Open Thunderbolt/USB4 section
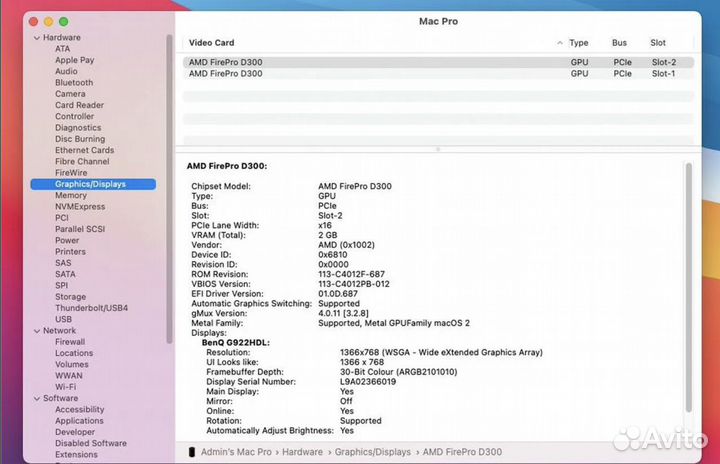Screen dimensions: 720x464 91,308
